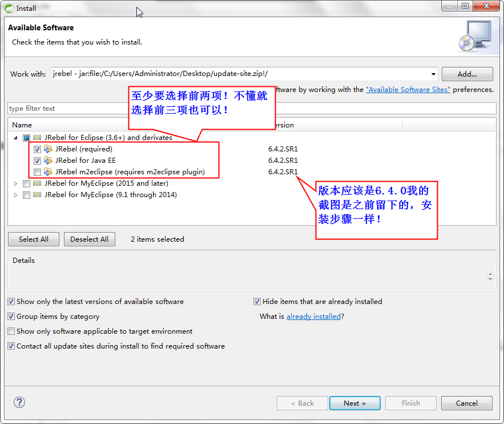The image size is (504, 424).
Task: Click the Select All button
Action: pyautogui.click(x=34, y=239)
